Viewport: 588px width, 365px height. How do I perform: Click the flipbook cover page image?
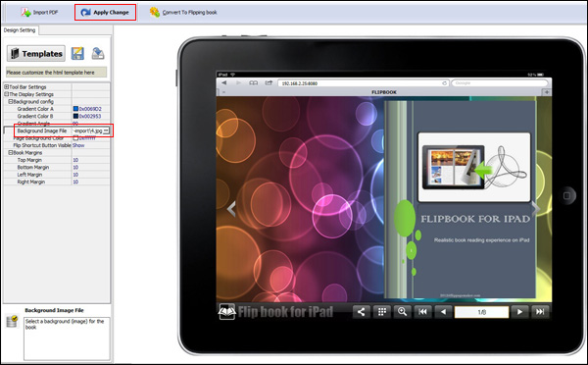pos(460,199)
